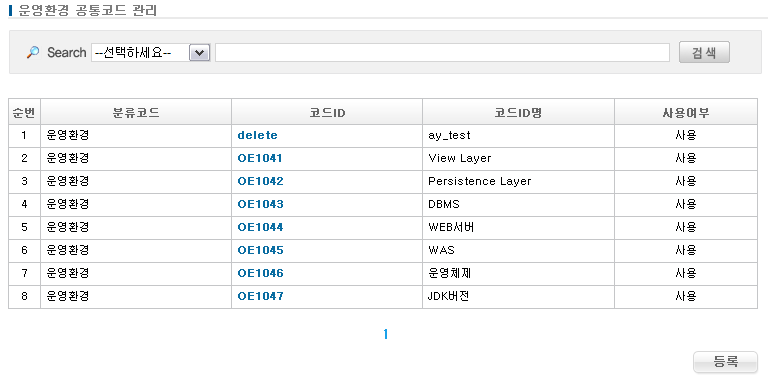The height and width of the screenshot is (378, 773).
Task: Open the --선택하세요-- search dropdown
Action: click(x=150, y=52)
